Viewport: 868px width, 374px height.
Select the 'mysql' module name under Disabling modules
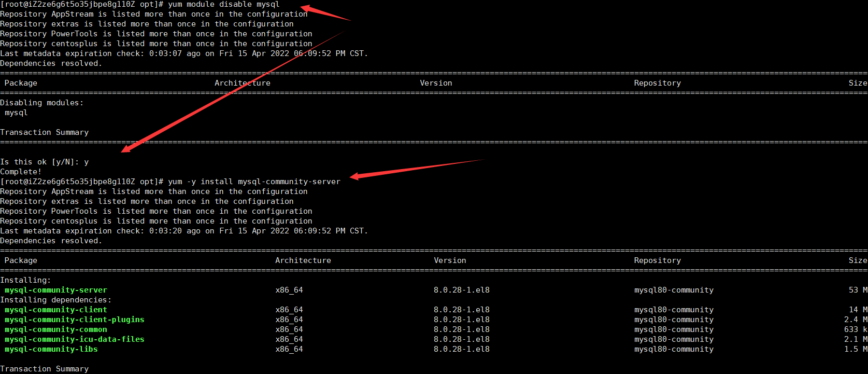pos(16,113)
